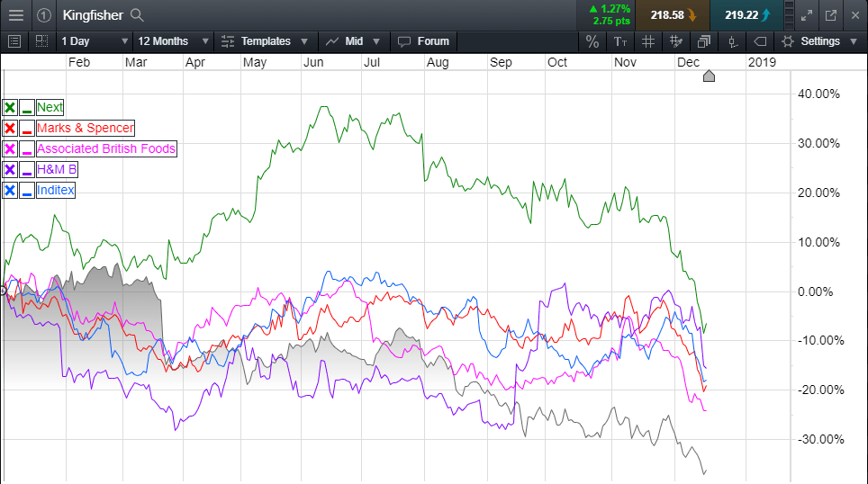Screen dimensions: 868x484
Task: Click the speech bubble Forum icon
Action: pyautogui.click(x=404, y=41)
